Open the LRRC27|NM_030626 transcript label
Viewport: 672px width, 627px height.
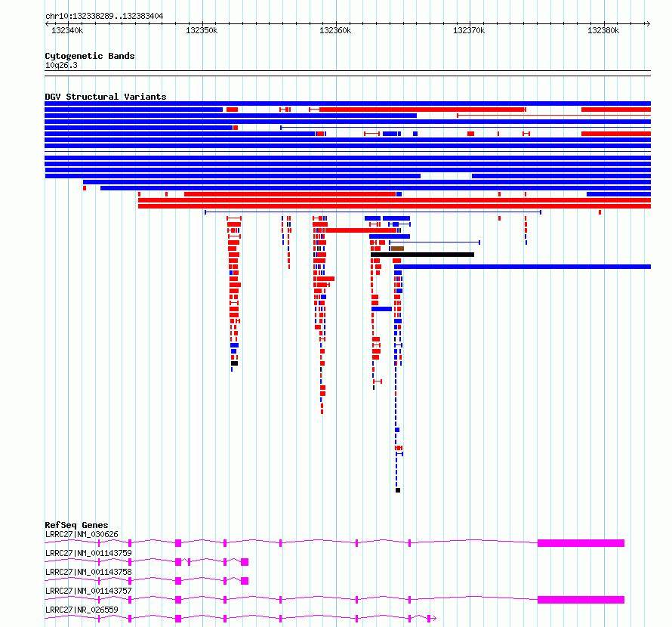82,534
